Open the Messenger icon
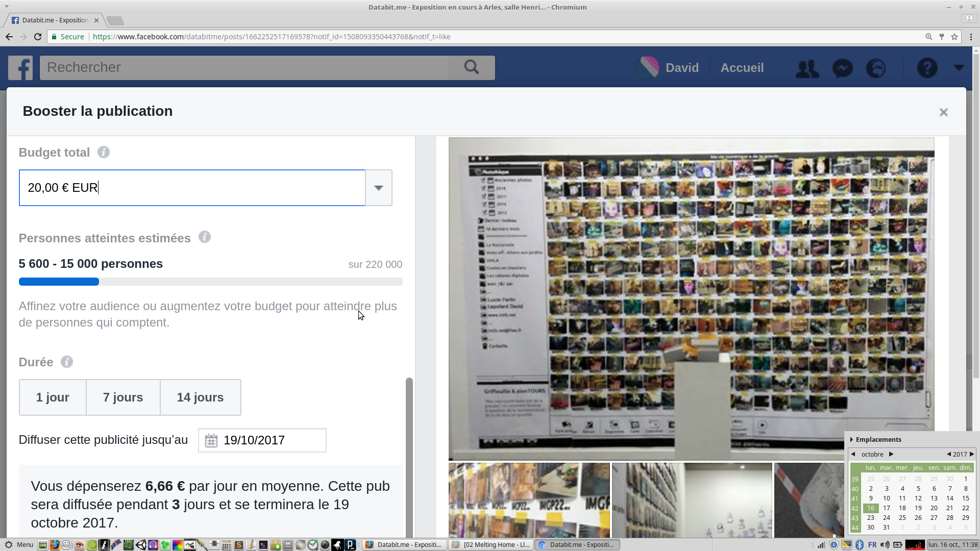The image size is (980, 551). pos(842,68)
